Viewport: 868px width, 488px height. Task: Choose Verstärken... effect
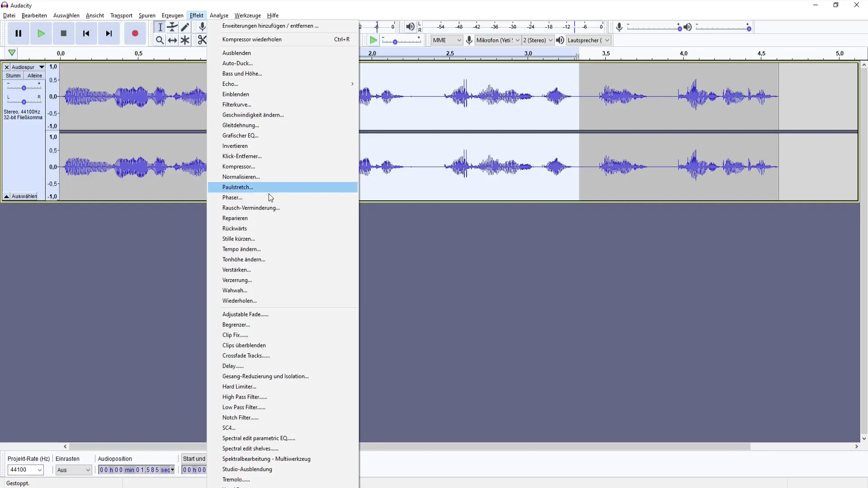[x=283, y=270]
